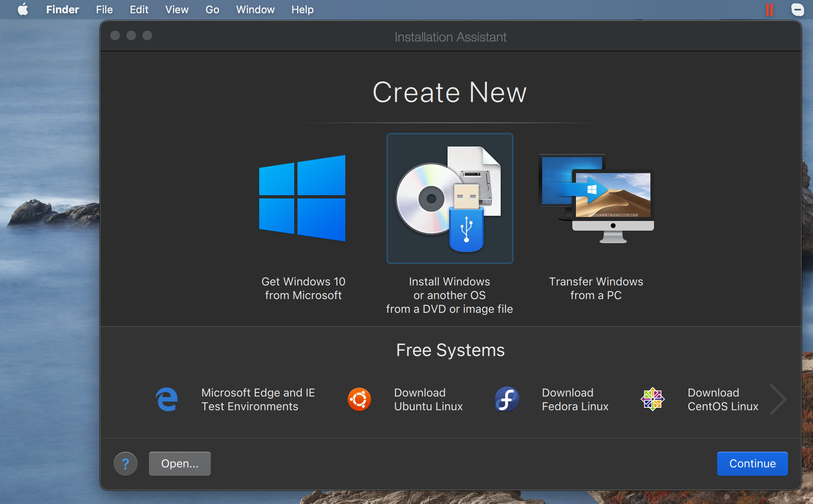Click the Fedora logo icon
Screen dimensions: 813x504
tap(507, 399)
